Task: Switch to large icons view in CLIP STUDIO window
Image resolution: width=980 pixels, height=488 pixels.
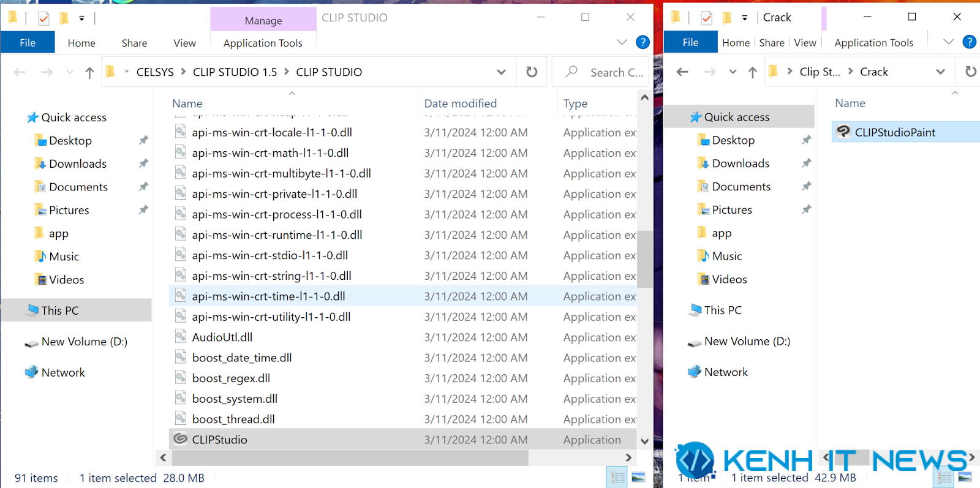Action: [x=638, y=478]
